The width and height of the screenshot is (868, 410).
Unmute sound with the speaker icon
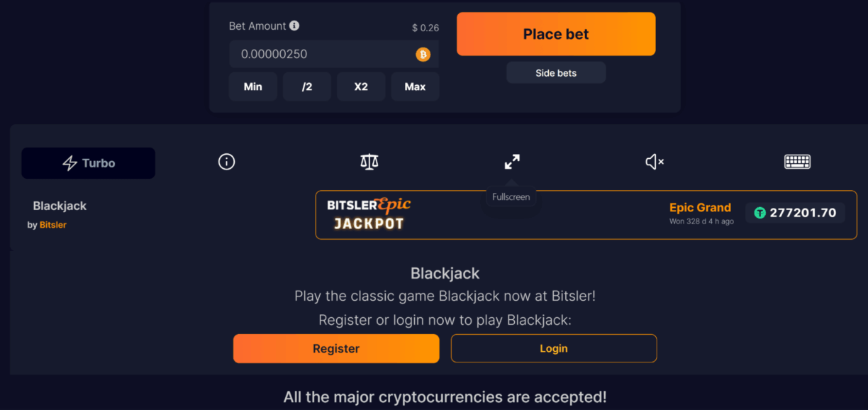655,162
